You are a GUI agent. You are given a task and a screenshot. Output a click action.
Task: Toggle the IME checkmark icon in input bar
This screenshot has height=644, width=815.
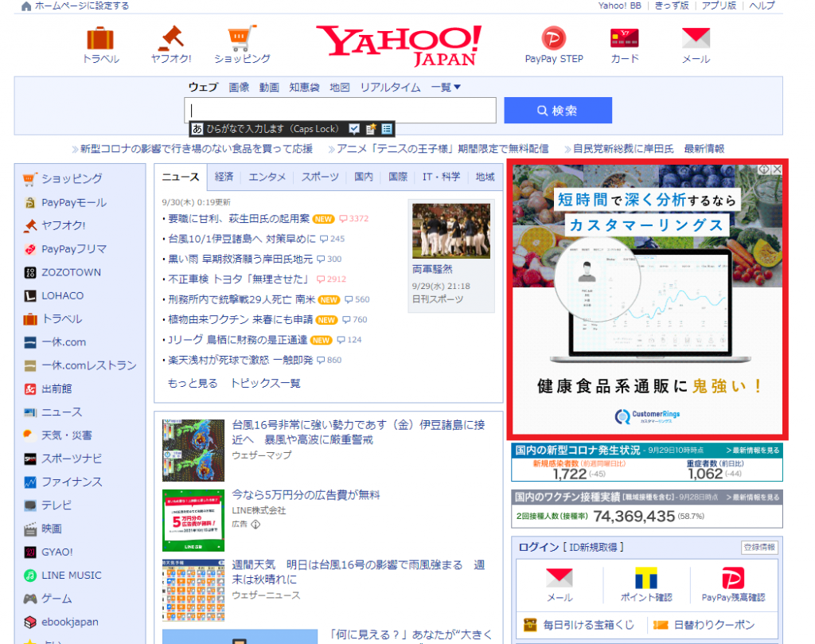pyautogui.click(x=354, y=129)
